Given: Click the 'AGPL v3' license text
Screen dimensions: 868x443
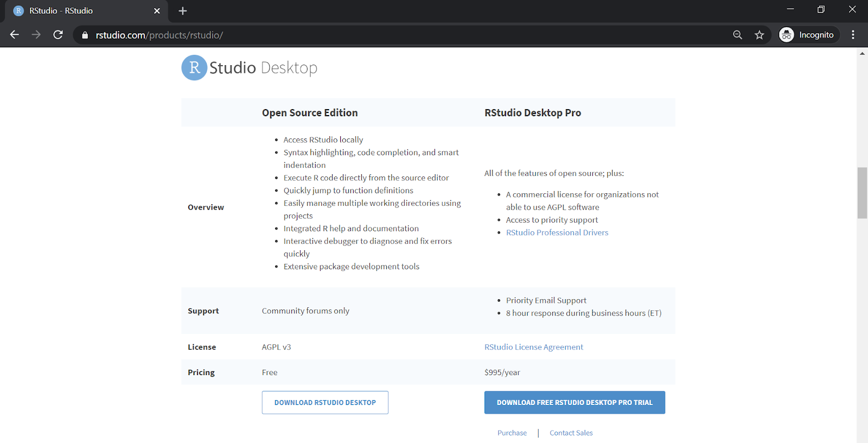Looking at the screenshot, I should coord(276,347).
